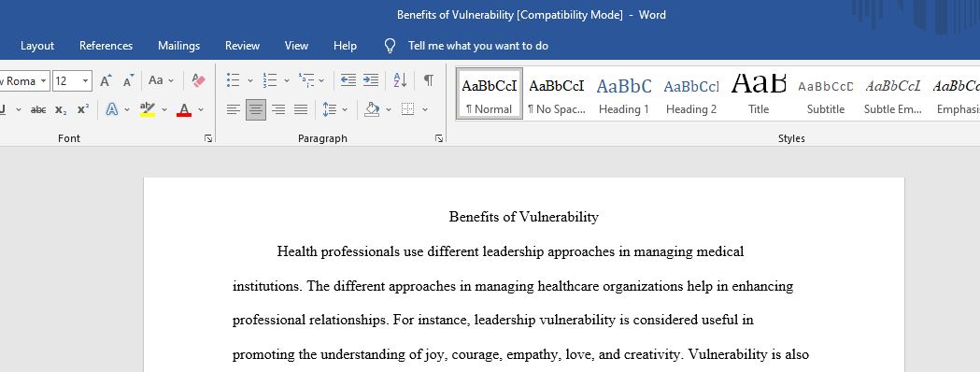Click the Tell Me lightbulb icon
The width and height of the screenshot is (980, 372).
[x=390, y=46]
